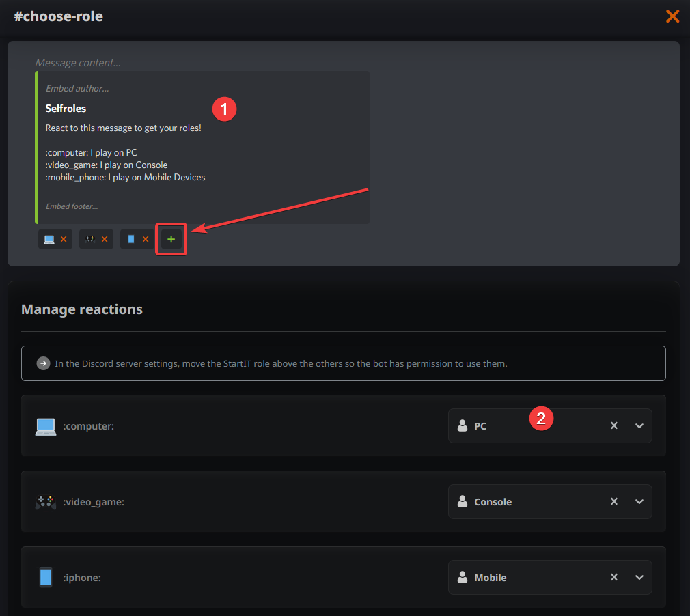Viewport: 690px width, 616px height.
Task: Remove the mobile phone emoji reaction chip
Action: pos(146,239)
